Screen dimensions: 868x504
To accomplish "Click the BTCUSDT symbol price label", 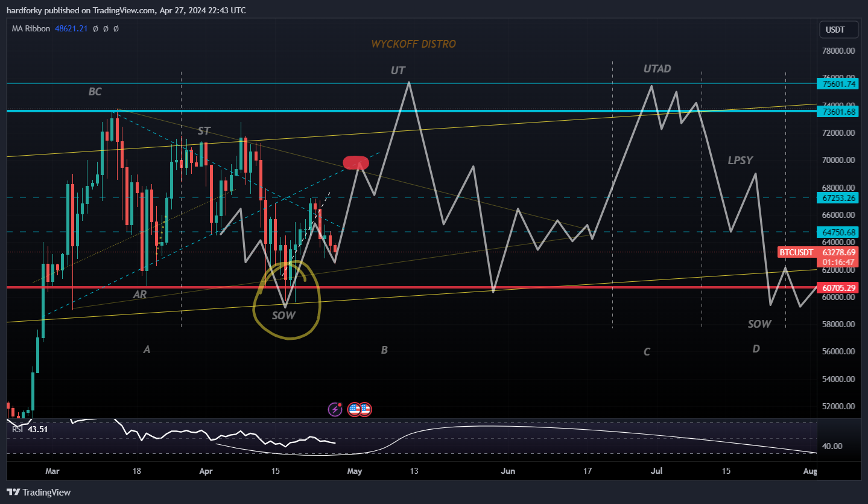I will click(796, 252).
